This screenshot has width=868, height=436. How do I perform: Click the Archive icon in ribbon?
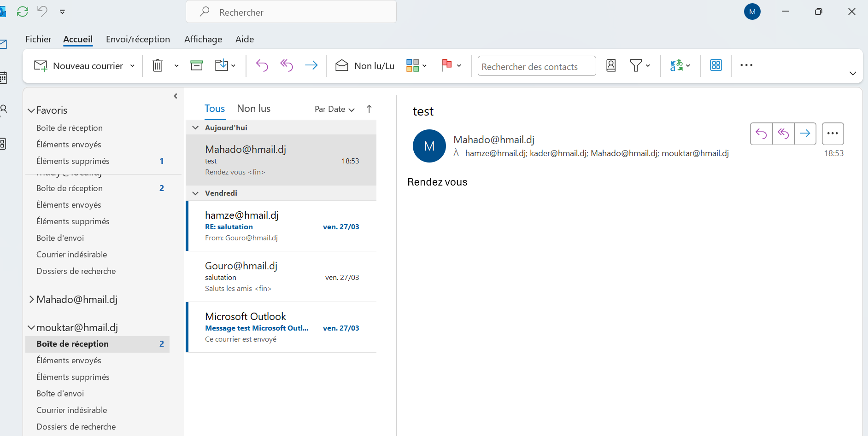[x=197, y=65]
